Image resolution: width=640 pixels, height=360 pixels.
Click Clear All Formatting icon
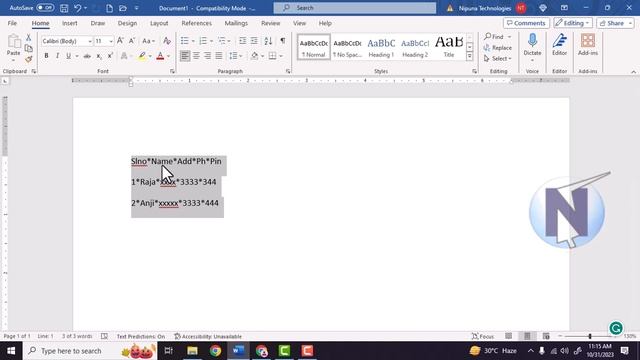167,41
